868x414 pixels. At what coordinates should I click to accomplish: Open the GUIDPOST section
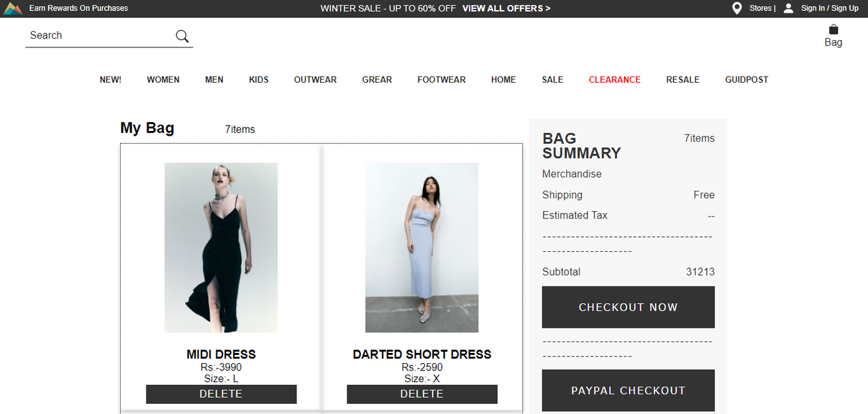[747, 79]
